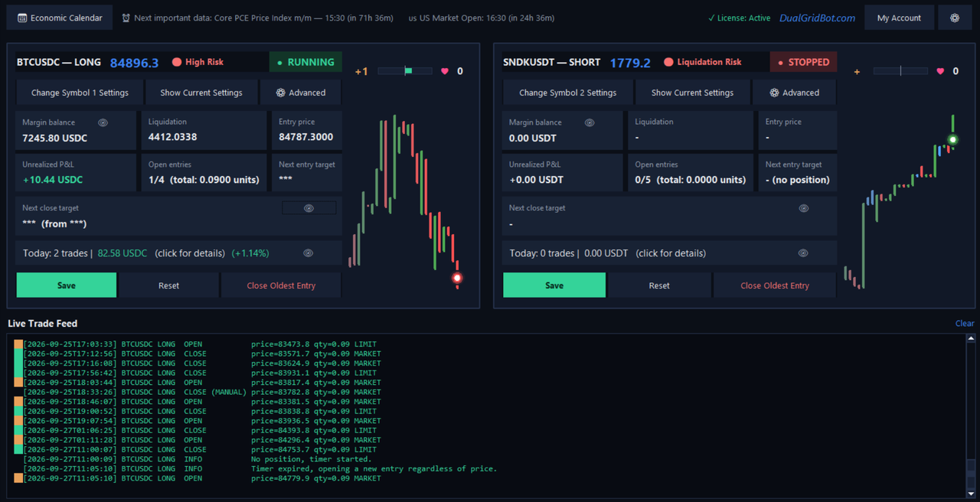
Task: Click the orange plus icon on SNDKUSDT panel
Action: pos(857,71)
